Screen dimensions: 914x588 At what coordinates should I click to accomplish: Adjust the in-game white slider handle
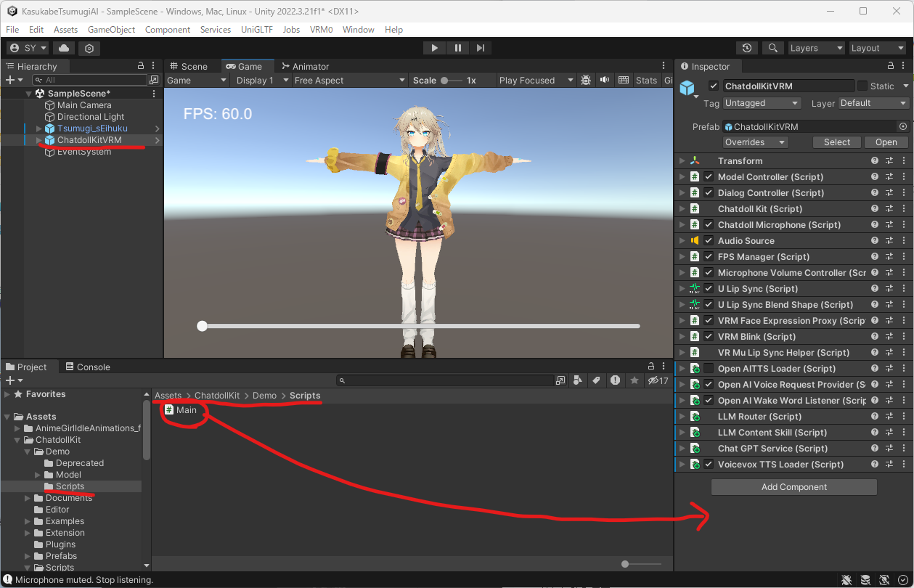(x=203, y=327)
